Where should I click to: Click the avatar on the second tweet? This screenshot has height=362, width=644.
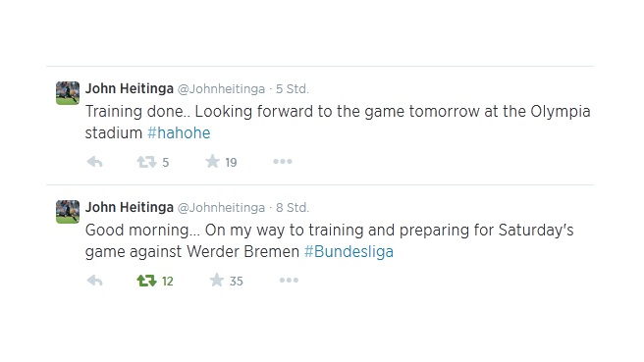point(68,212)
